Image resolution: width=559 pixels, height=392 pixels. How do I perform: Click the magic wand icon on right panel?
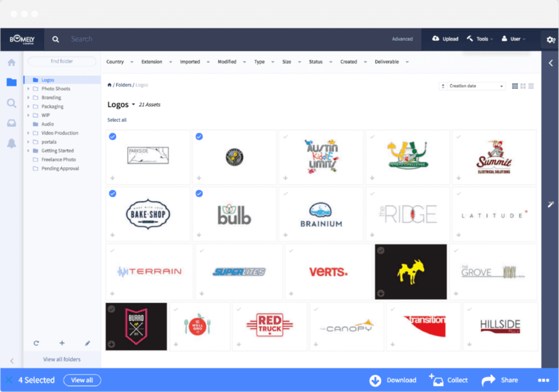(x=551, y=205)
